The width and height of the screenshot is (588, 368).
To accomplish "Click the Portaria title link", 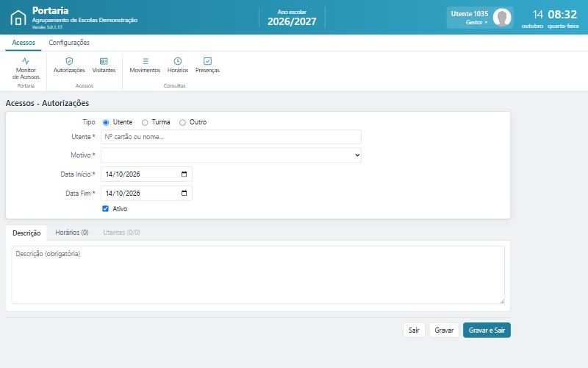I will pyautogui.click(x=50, y=10).
